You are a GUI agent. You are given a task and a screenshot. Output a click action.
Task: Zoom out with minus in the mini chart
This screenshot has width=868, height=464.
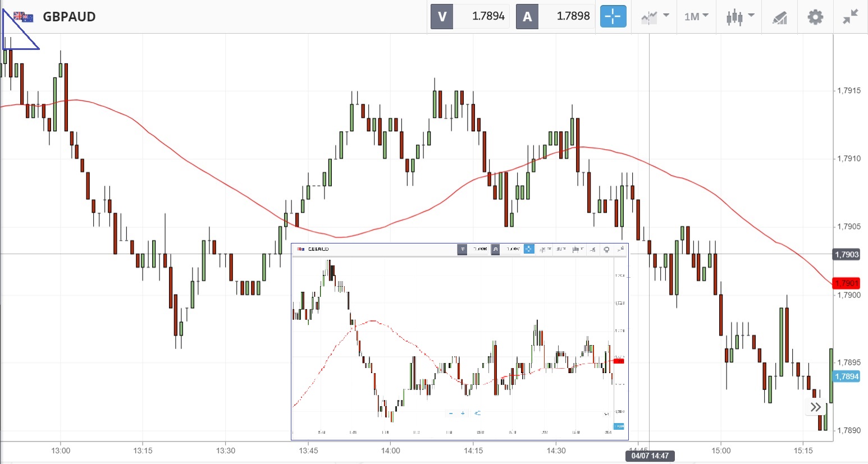451,414
